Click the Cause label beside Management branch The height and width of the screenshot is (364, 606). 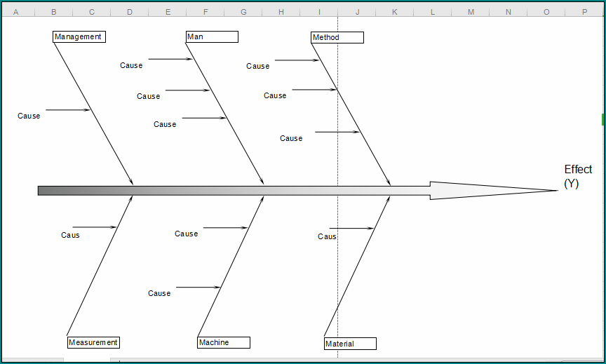29,116
